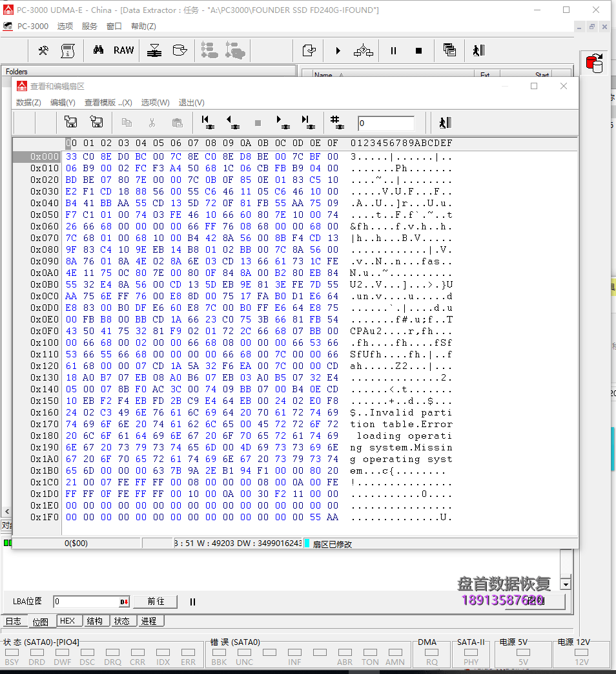
Task: Click the ASCII text 'tion table.Error'
Action: click(x=401, y=425)
